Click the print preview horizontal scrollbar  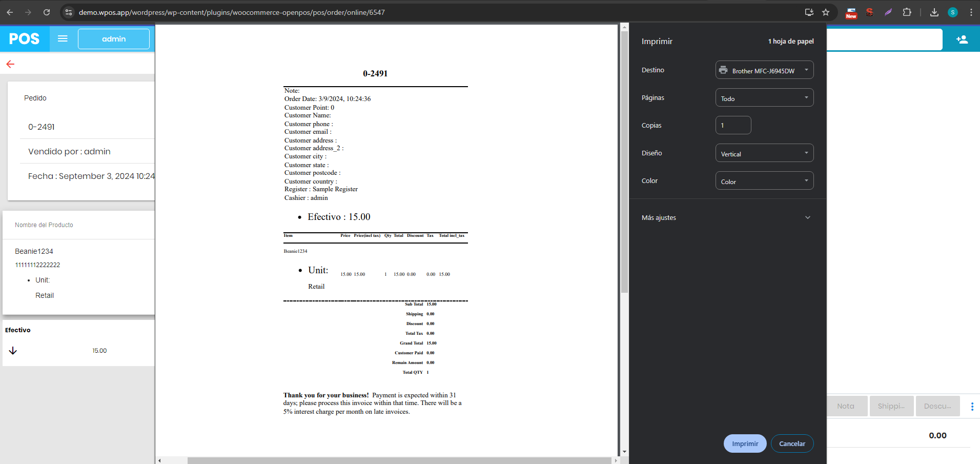click(x=399, y=460)
